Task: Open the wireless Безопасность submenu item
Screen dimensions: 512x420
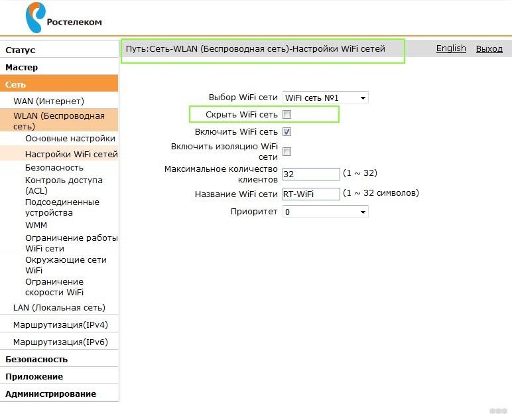Action: click(54, 168)
